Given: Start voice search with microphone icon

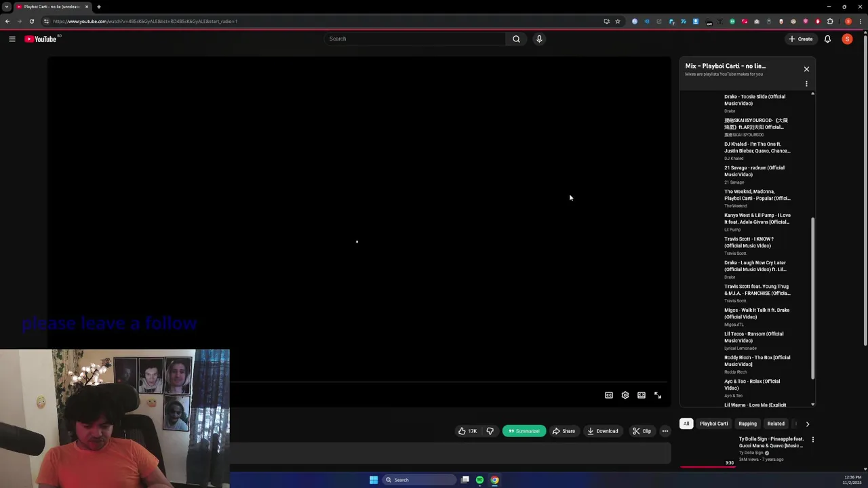Looking at the screenshot, I should click(x=539, y=39).
